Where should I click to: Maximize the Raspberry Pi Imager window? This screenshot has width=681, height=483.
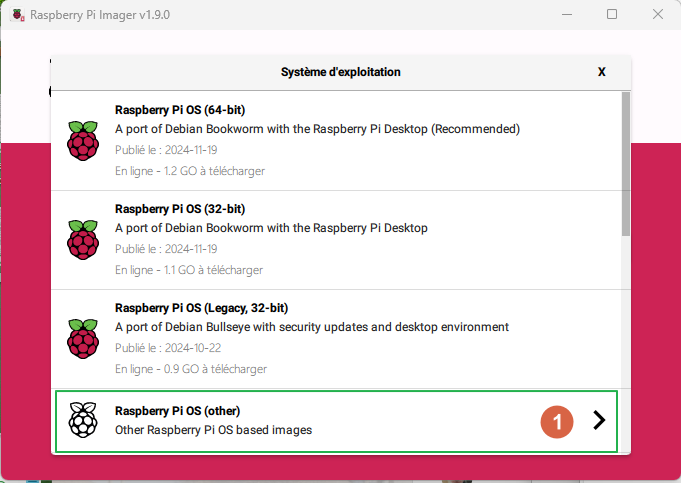coord(611,15)
